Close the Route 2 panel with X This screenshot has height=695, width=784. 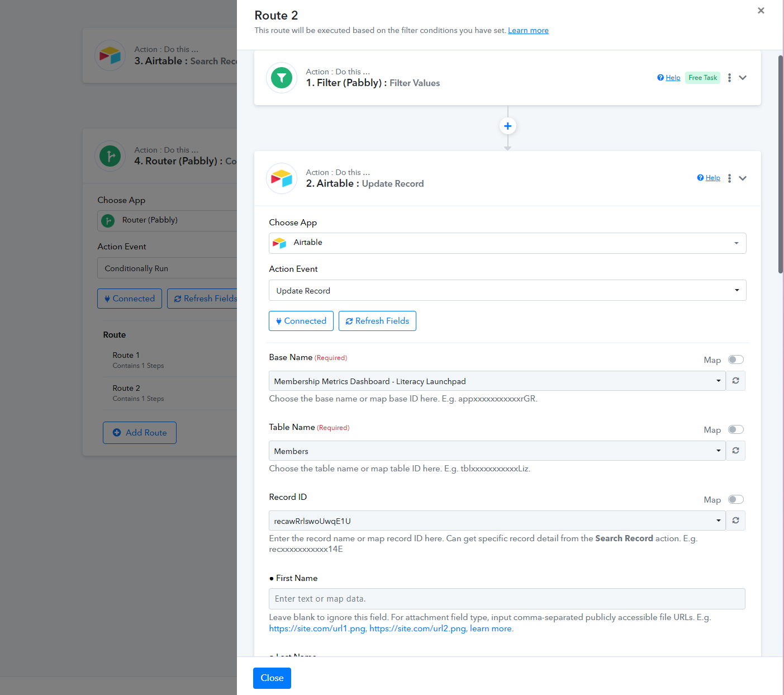tap(761, 11)
